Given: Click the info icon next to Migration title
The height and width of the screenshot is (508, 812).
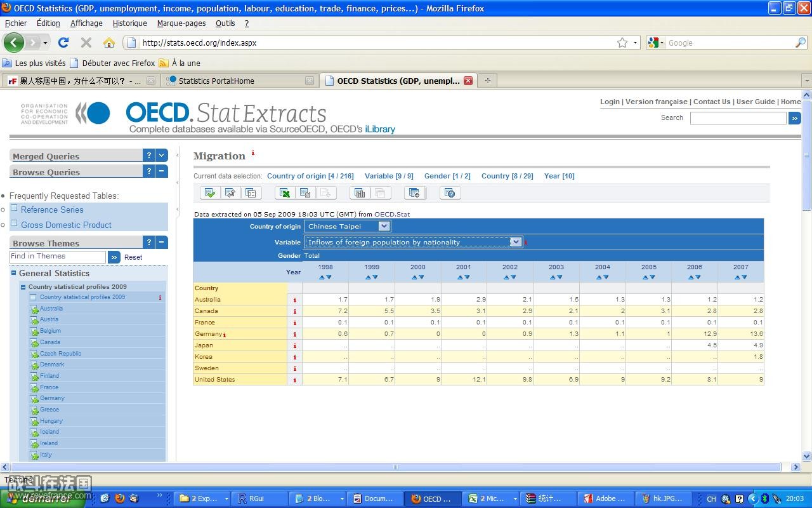Looking at the screenshot, I should click(x=253, y=153).
